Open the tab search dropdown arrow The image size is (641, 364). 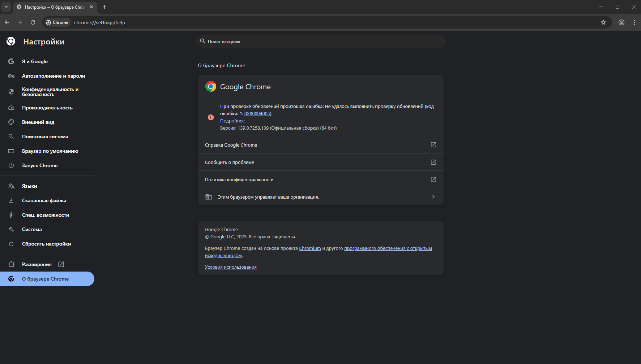coord(6,7)
